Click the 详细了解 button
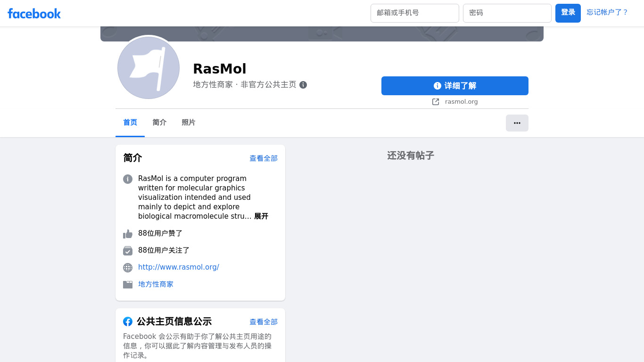Image resolution: width=644 pixels, height=362 pixels. coord(455,86)
